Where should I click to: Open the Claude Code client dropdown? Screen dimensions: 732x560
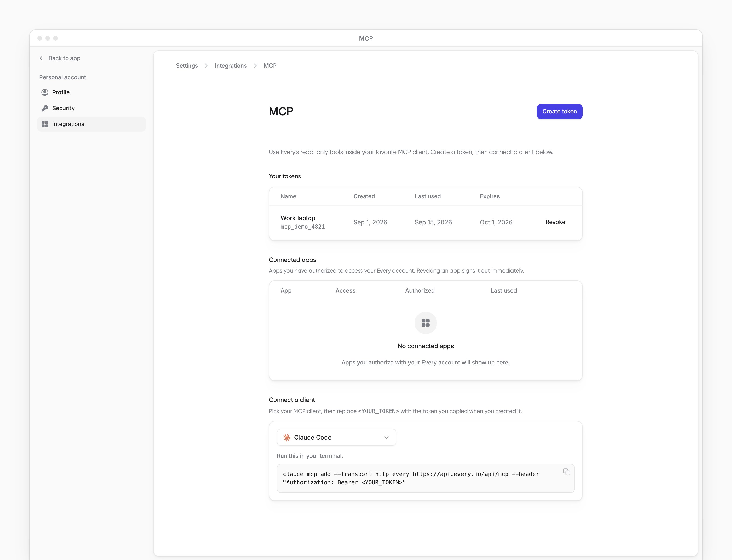336,437
